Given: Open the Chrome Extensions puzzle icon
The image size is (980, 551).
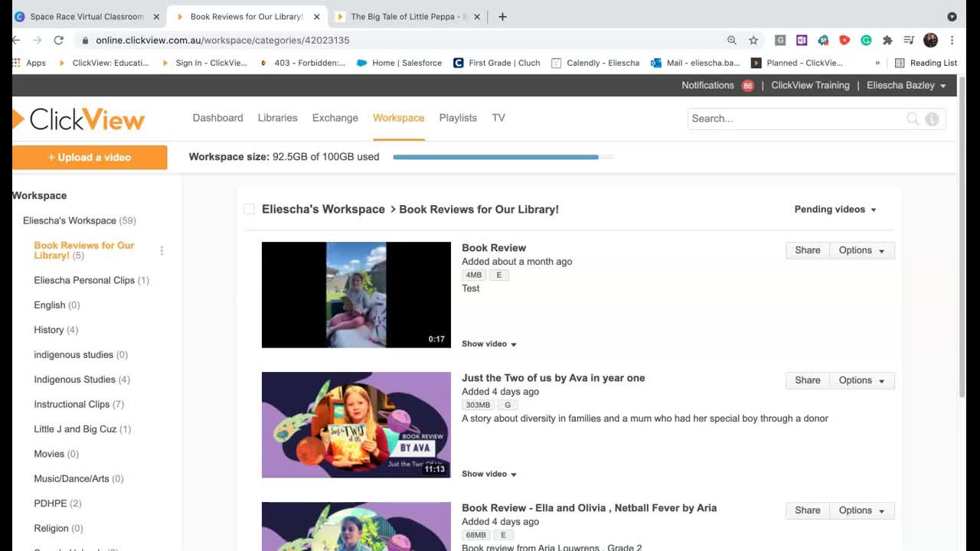Looking at the screenshot, I should click(887, 40).
